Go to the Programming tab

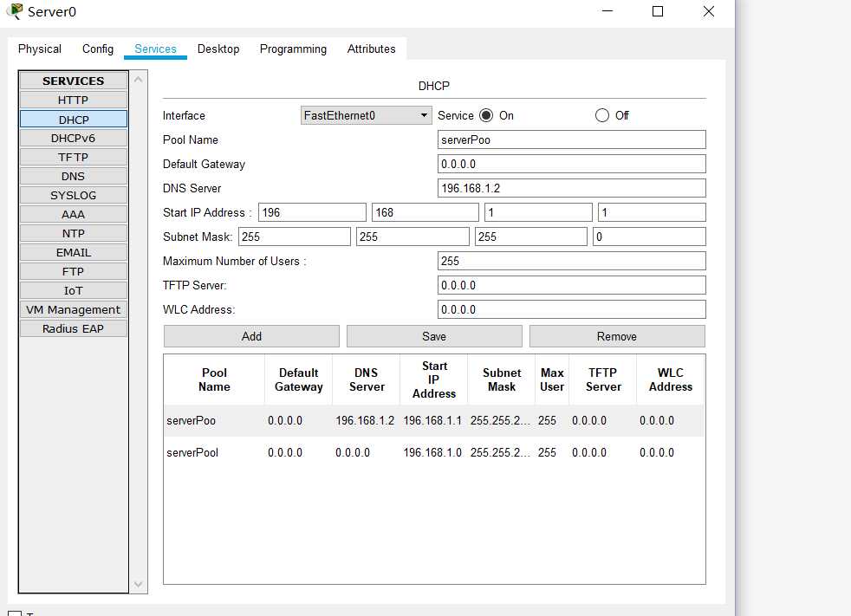[x=293, y=49]
